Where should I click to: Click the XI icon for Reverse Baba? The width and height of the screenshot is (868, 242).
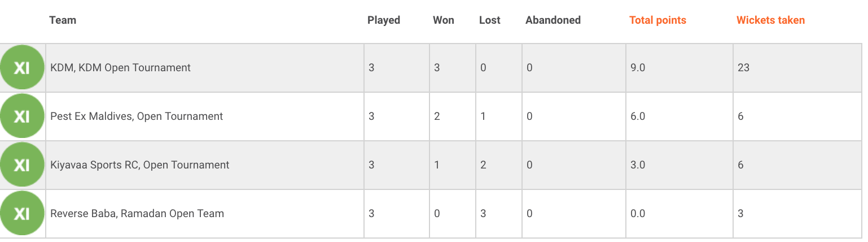pos(22,214)
